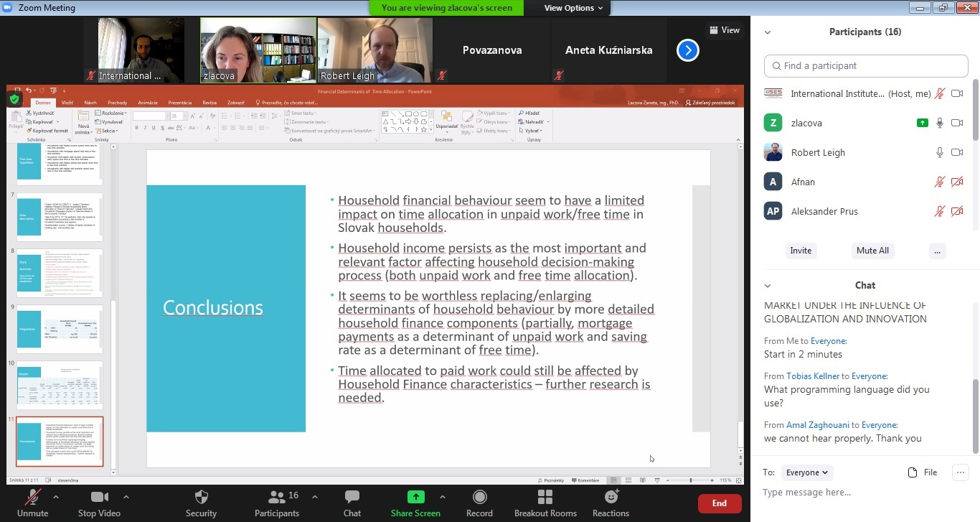Toggle muted microphone for Aleksander Prus
Viewport: 980px width, 522px height.
(939, 211)
